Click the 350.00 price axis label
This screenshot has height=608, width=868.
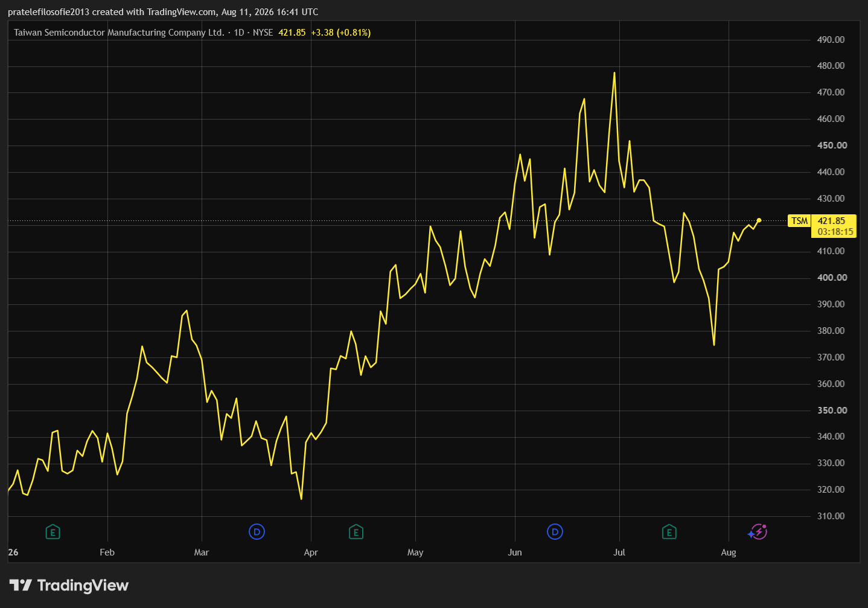pyautogui.click(x=832, y=411)
